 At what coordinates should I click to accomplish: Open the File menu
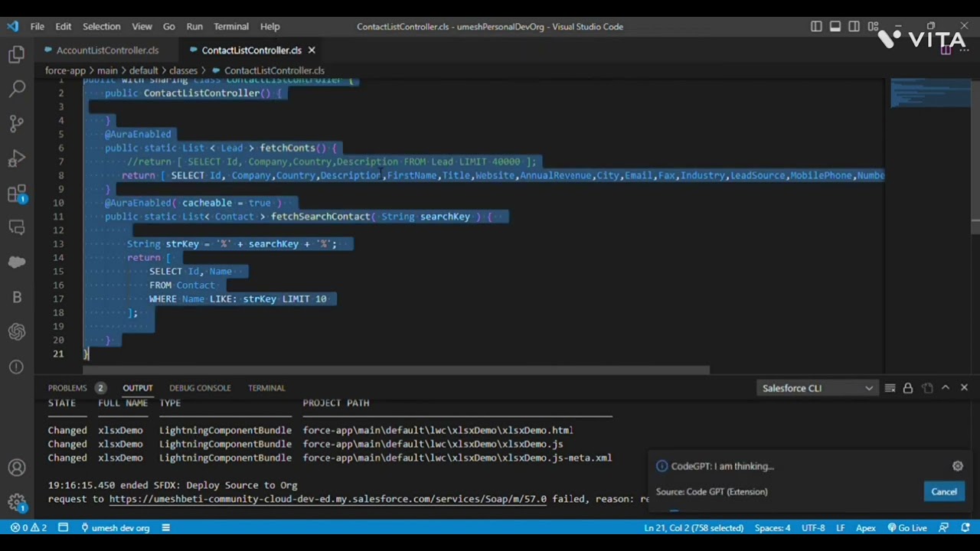(x=37, y=26)
